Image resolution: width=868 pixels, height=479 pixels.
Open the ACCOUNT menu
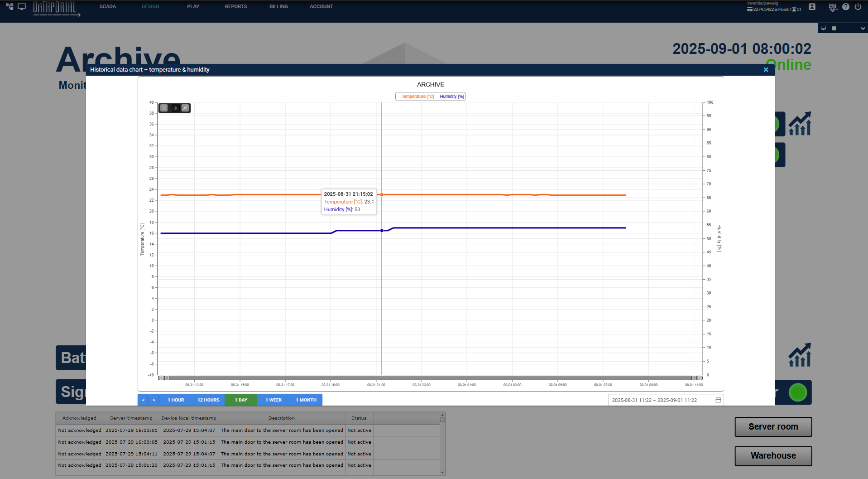tap(321, 6)
